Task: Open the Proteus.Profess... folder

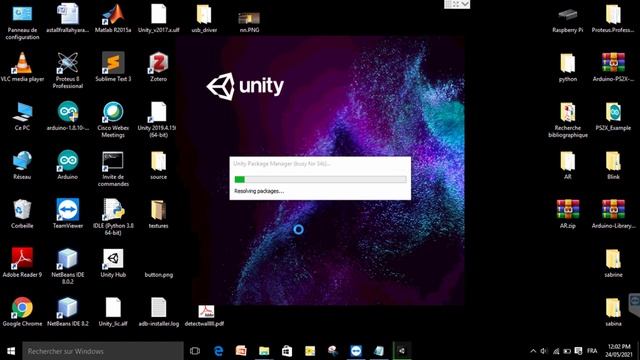Action: pyautogui.click(x=613, y=18)
